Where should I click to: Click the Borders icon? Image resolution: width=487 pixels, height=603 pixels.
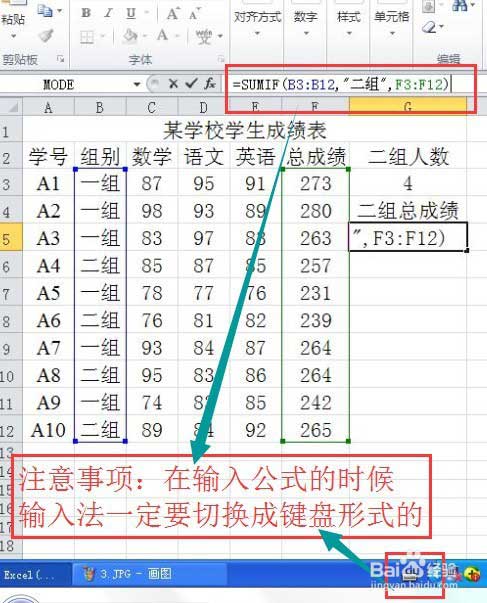(x=87, y=37)
